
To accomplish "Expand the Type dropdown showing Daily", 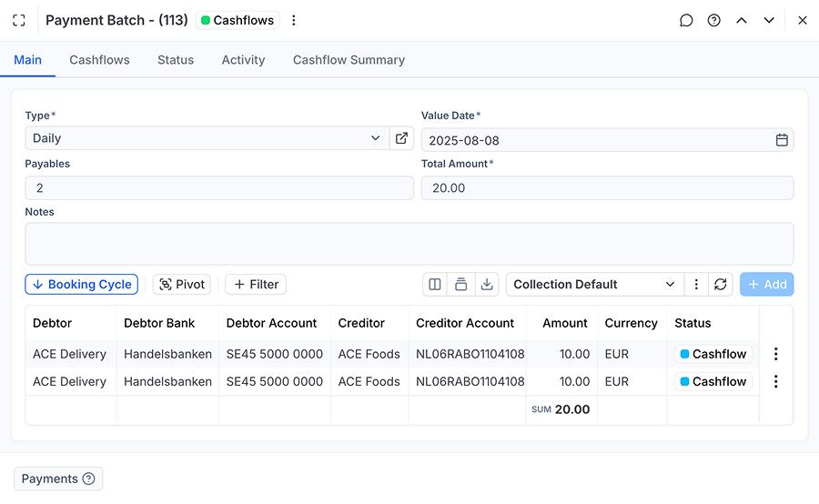I will point(375,138).
